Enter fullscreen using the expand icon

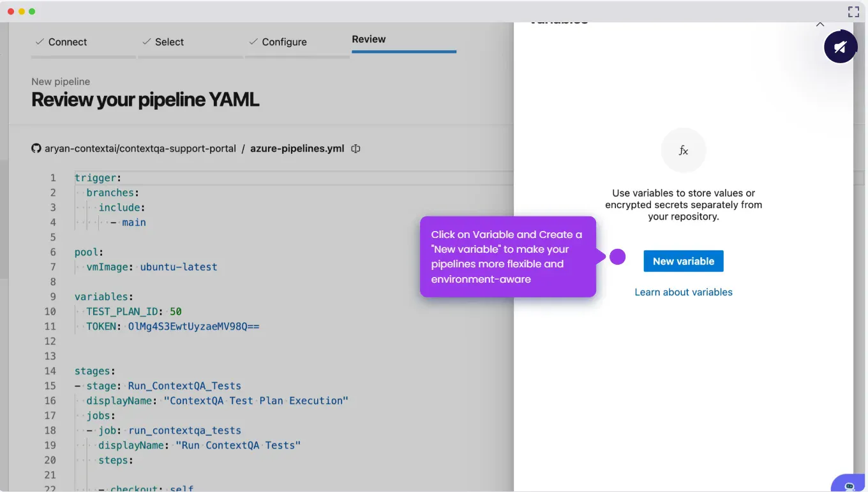(x=853, y=11)
